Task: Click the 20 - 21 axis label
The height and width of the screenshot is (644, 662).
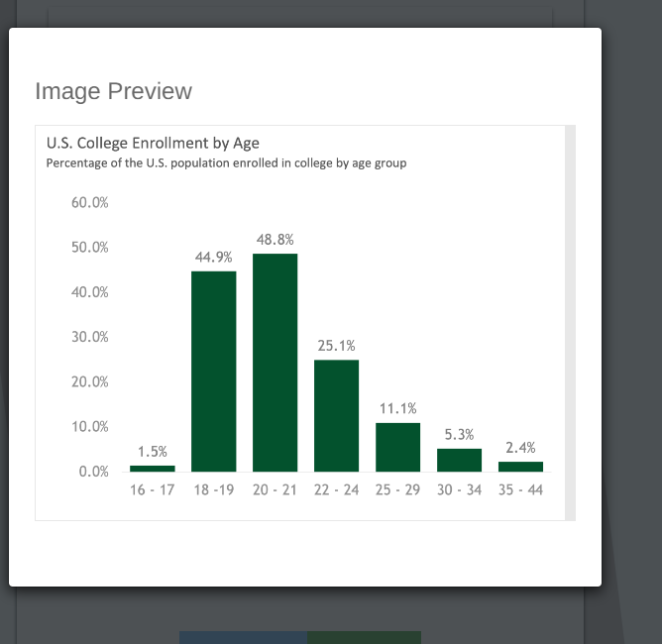Action: pyautogui.click(x=275, y=490)
